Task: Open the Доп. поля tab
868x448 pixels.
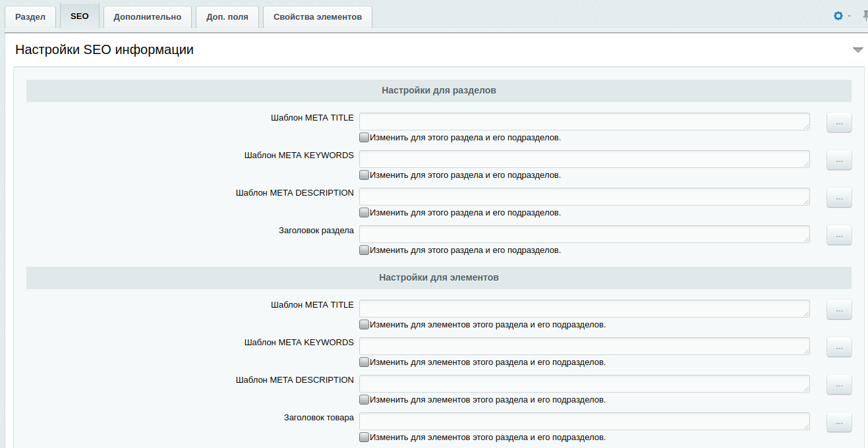Action: 227,17
